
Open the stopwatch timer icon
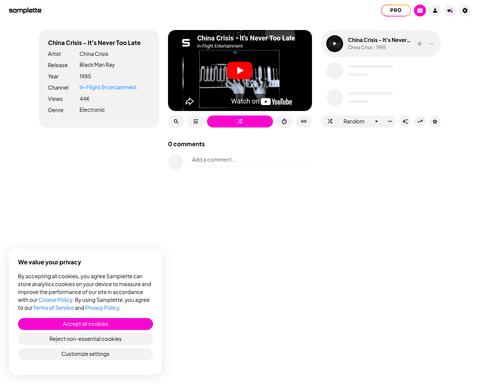[x=284, y=121]
